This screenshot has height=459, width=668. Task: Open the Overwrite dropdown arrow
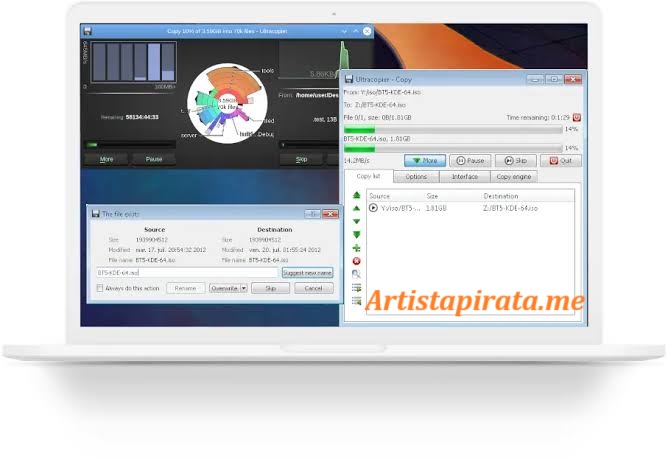[243, 288]
